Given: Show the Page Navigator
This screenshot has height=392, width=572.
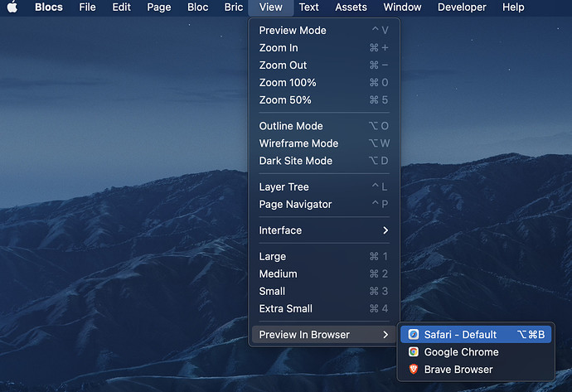Looking at the screenshot, I should [324, 204].
